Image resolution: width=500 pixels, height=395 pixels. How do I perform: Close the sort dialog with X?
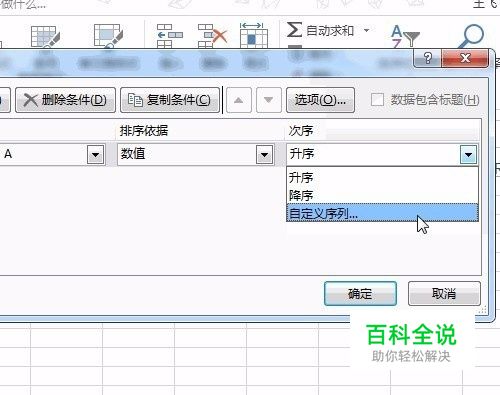465,58
